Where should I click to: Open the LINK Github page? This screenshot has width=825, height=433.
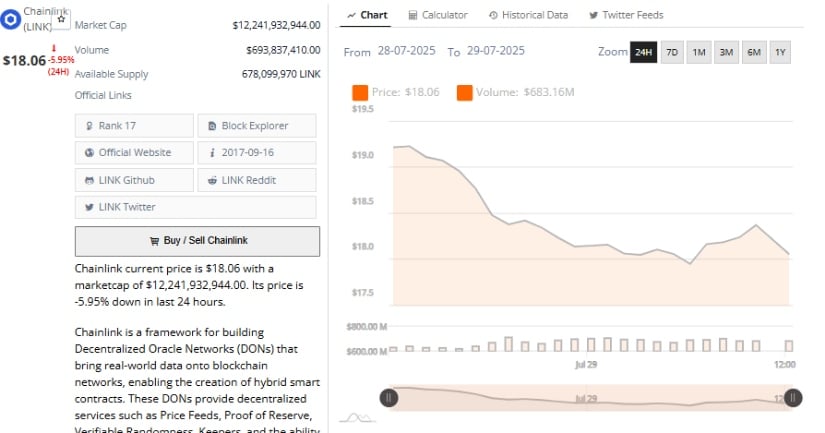click(134, 180)
